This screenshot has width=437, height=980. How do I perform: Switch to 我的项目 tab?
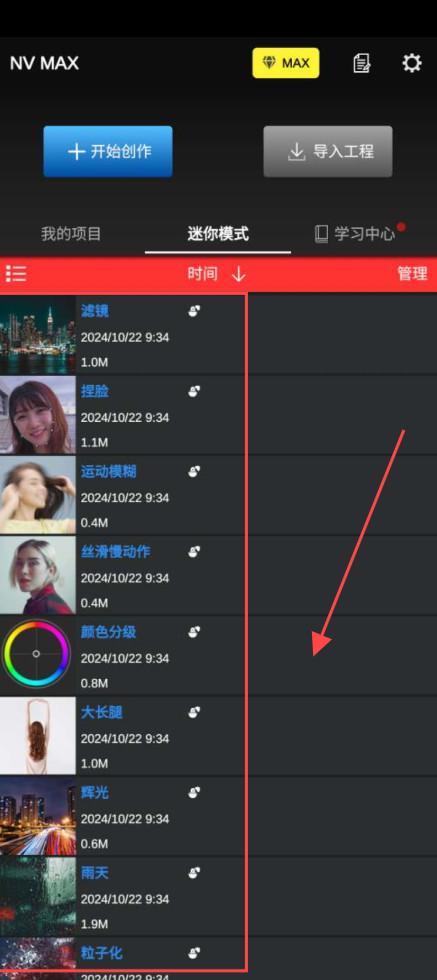71,234
